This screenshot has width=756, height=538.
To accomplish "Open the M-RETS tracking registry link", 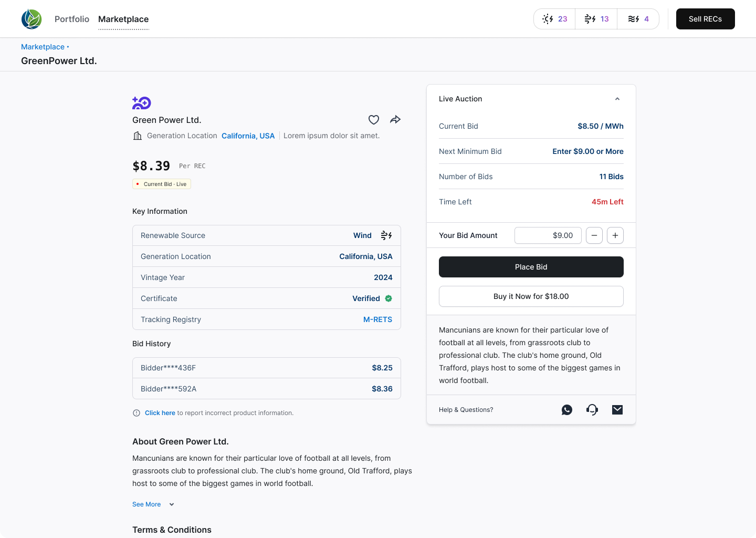I will point(377,319).
